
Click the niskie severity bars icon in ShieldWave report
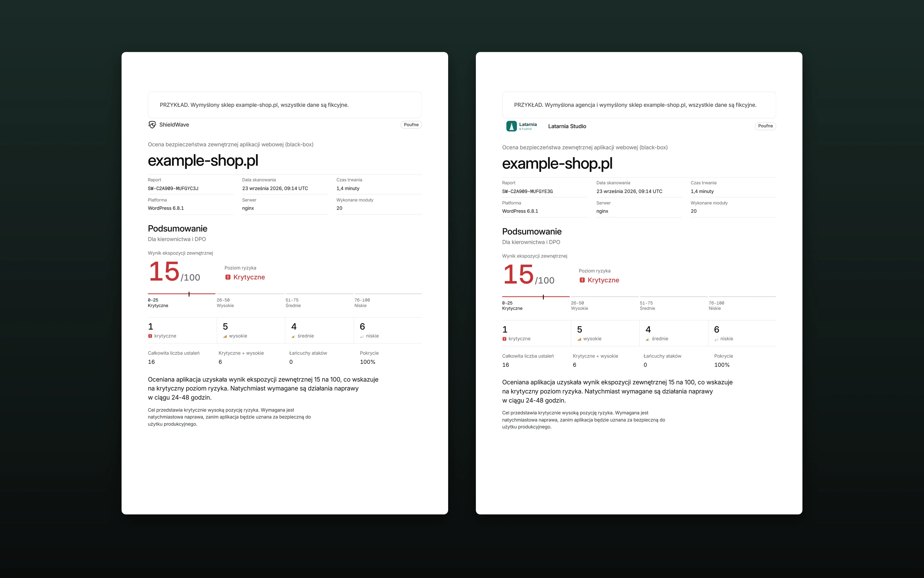point(362,336)
